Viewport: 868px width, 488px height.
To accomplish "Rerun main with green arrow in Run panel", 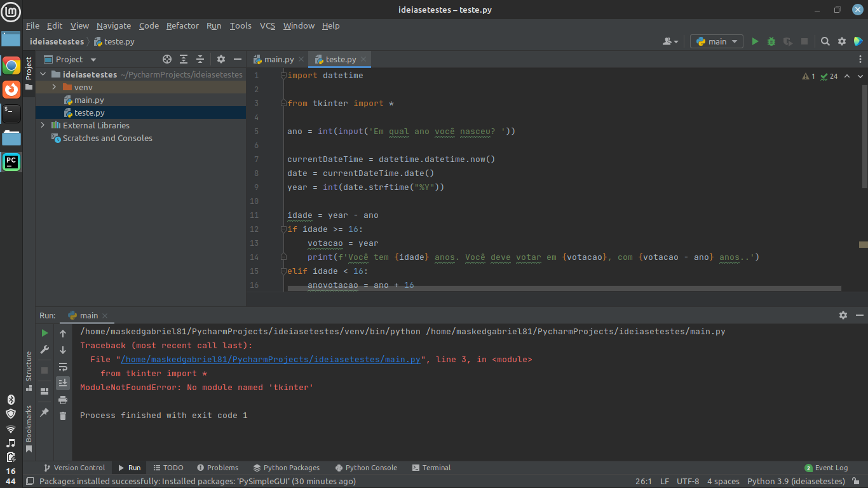I will (44, 332).
